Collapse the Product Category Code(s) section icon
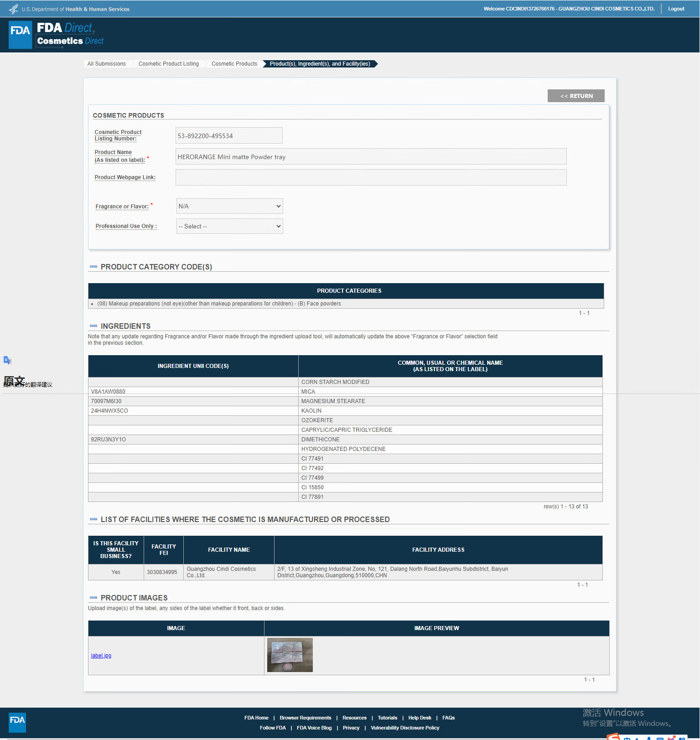Viewport: 700px width, 740px height. 93,267
